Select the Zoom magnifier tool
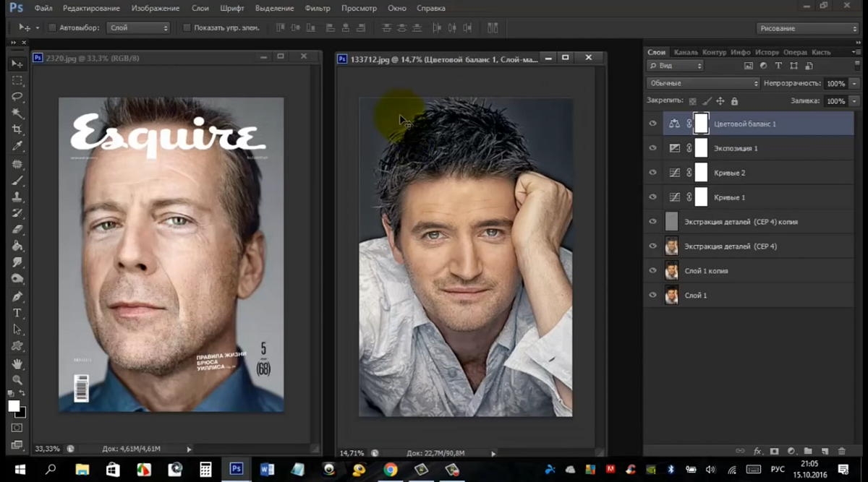The image size is (868, 482). 17,380
